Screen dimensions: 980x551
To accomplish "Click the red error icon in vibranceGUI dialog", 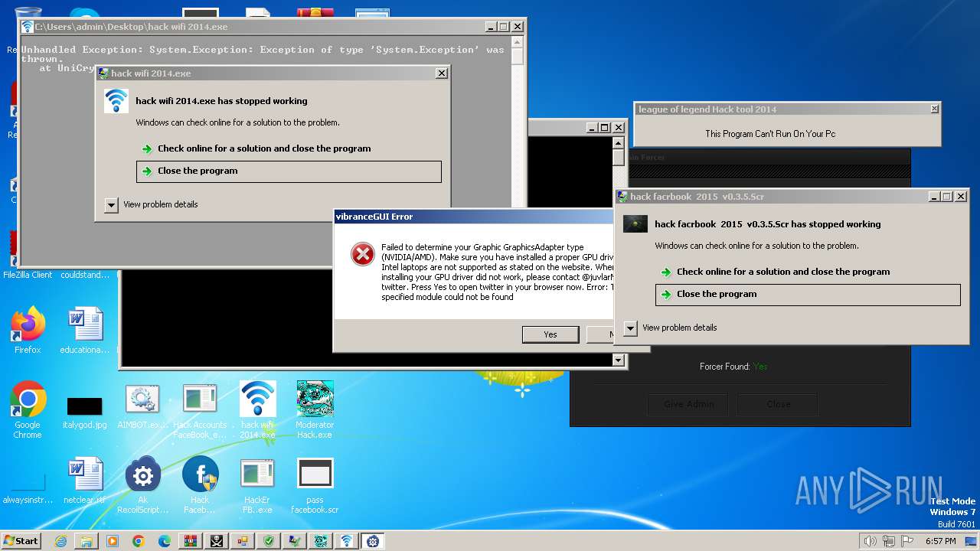I will (362, 254).
